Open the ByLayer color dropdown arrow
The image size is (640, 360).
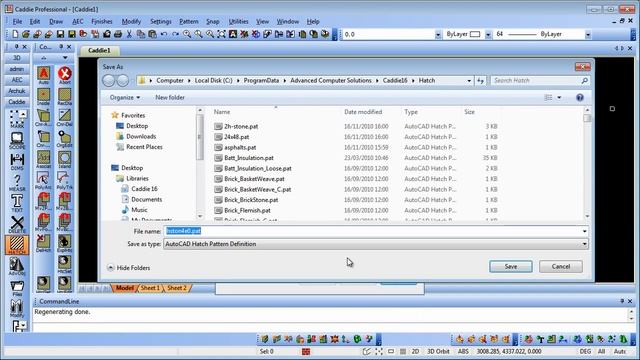(488, 35)
